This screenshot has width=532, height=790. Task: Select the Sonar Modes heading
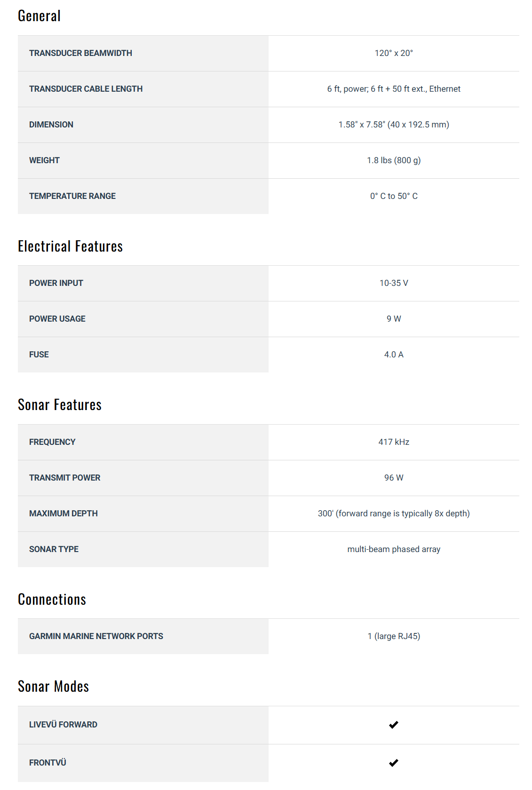(53, 687)
